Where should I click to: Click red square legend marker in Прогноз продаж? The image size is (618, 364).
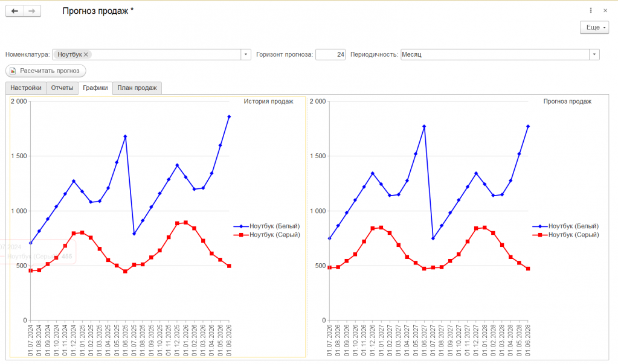coord(540,235)
